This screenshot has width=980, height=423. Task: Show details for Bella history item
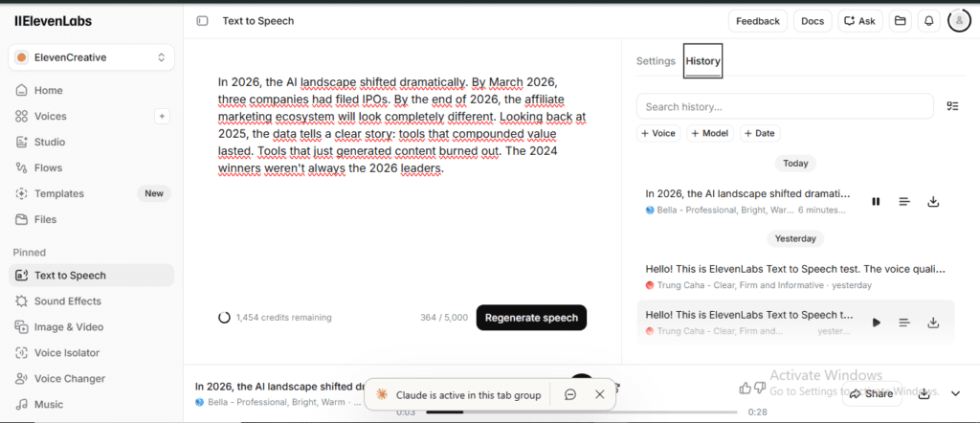[x=904, y=201]
